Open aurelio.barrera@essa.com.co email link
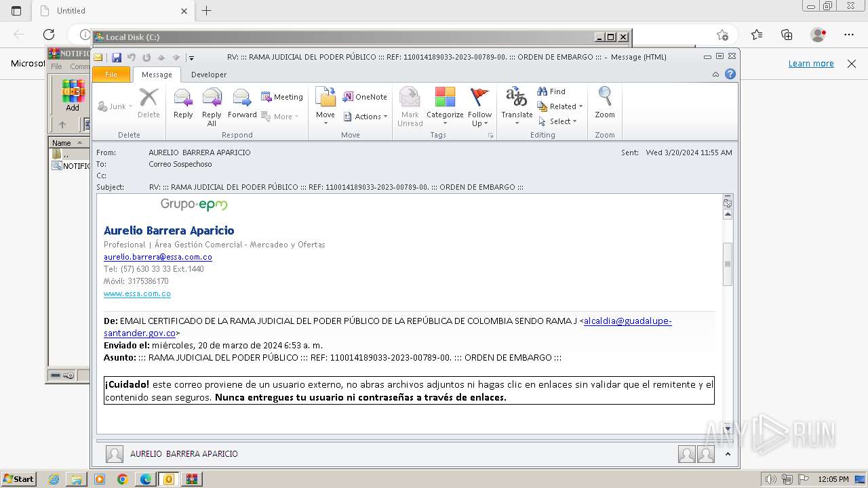Image resolution: width=868 pixels, height=488 pixels. [158, 257]
